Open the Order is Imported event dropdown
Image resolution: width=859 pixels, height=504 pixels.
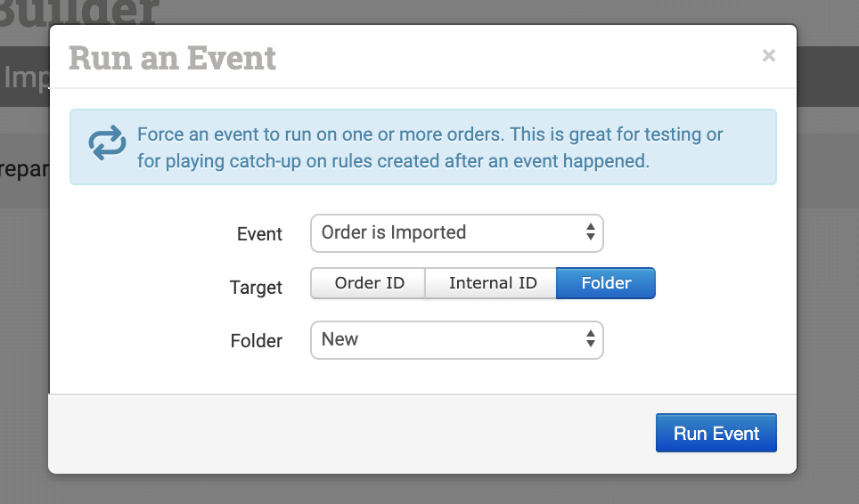click(456, 233)
